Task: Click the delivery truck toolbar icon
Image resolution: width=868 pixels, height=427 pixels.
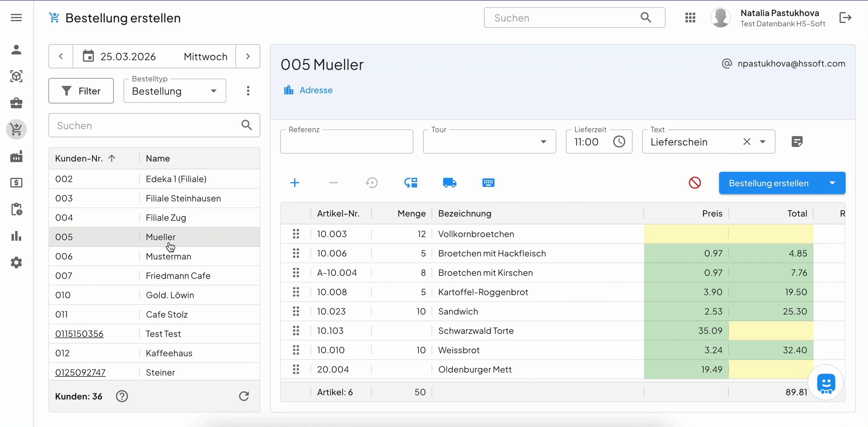Action: click(449, 183)
